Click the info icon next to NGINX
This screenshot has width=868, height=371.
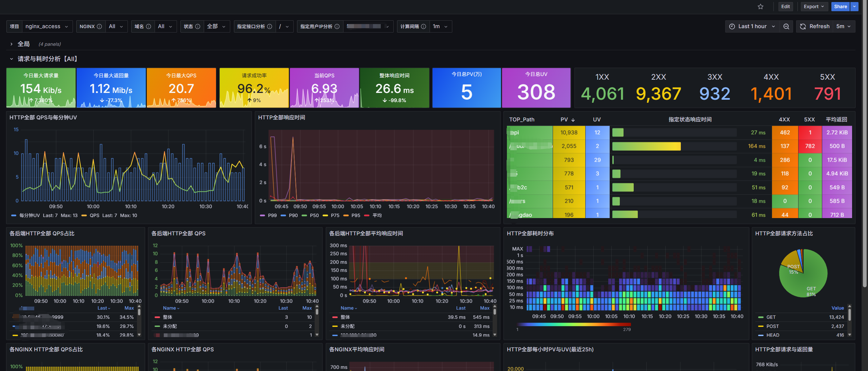click(99, 26)
